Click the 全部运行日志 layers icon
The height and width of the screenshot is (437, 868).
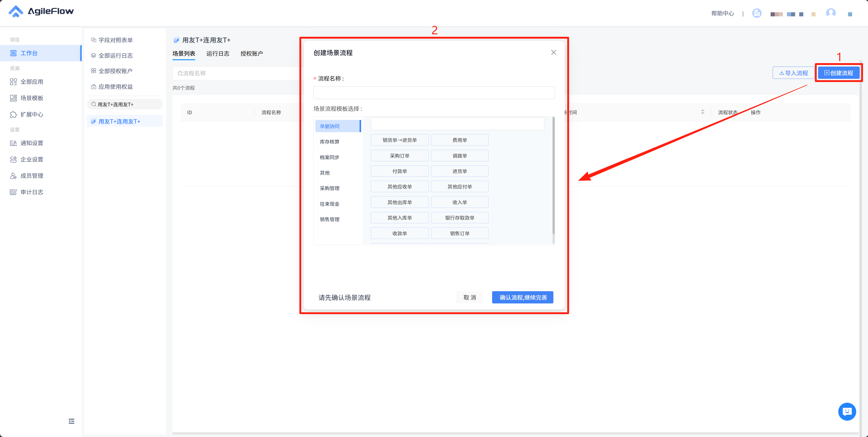[94, 55]
